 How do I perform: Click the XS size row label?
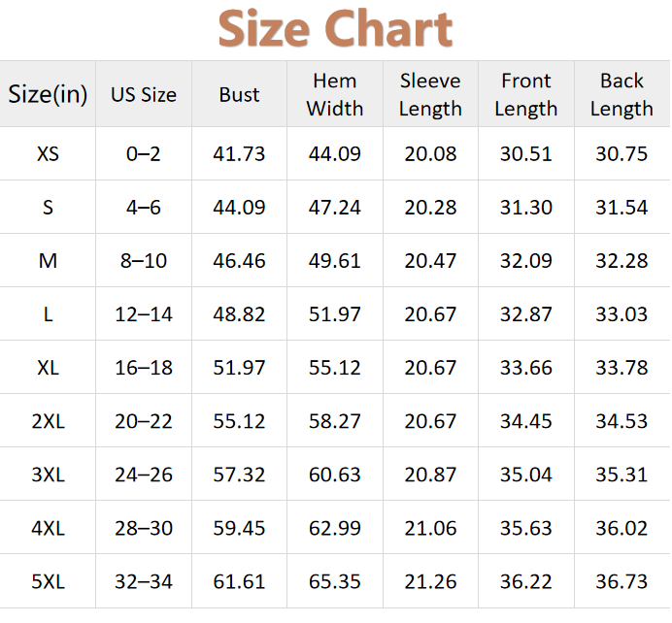click(x=48, y=153)
